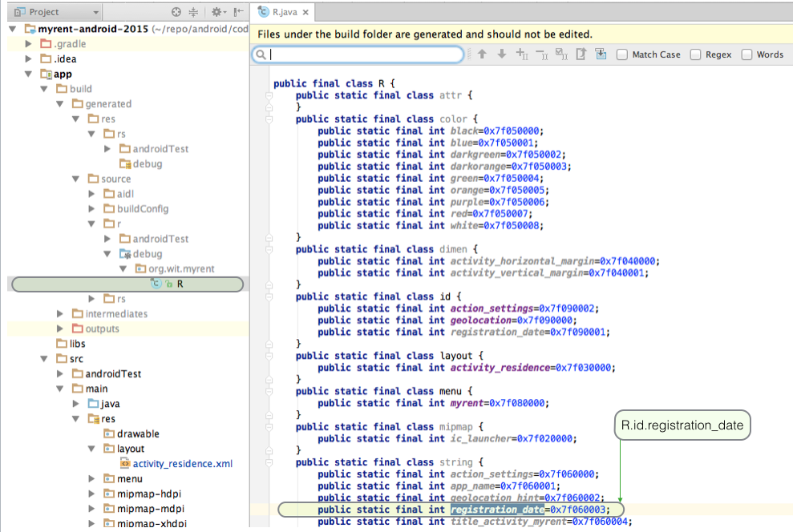
Task: Select all occurrences icon in search bar
Action: point(562,54)
